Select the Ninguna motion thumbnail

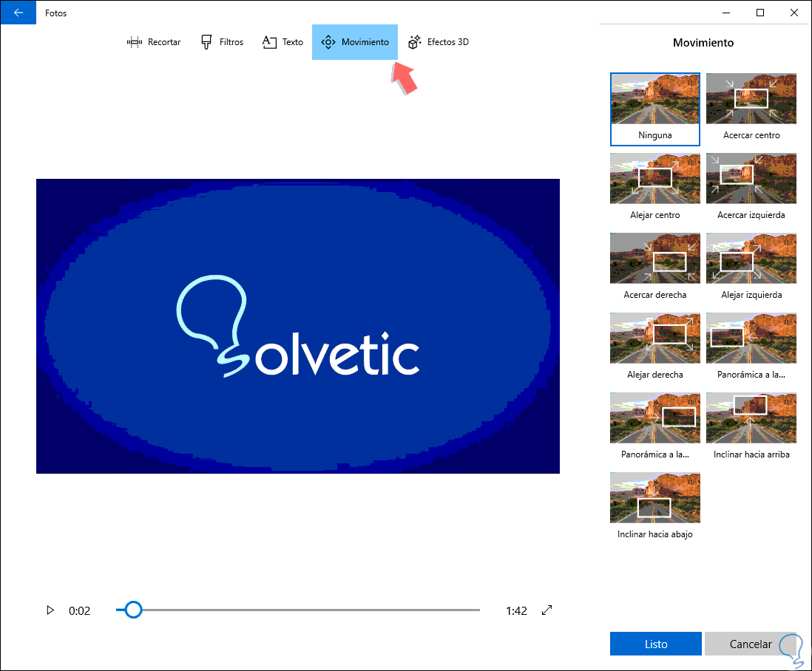[x=655, y=109]
